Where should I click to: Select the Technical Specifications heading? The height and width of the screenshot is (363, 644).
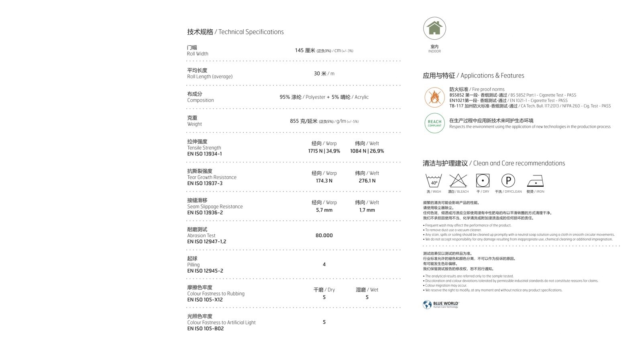235,32
